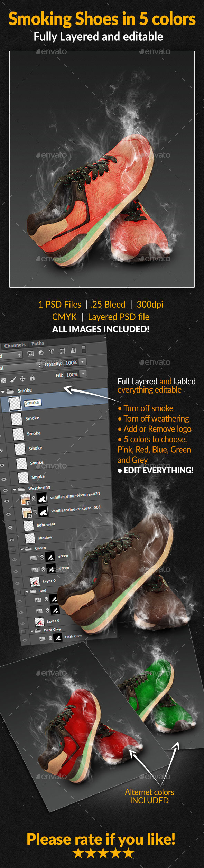Collapse the Weathering group triangle
This screenshot has width=204, height=868.
point(15,489)
